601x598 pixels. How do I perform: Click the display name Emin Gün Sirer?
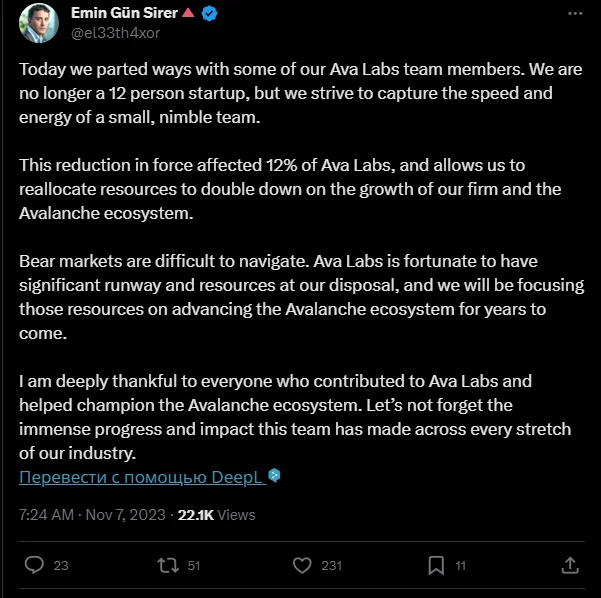click(124, 13)
